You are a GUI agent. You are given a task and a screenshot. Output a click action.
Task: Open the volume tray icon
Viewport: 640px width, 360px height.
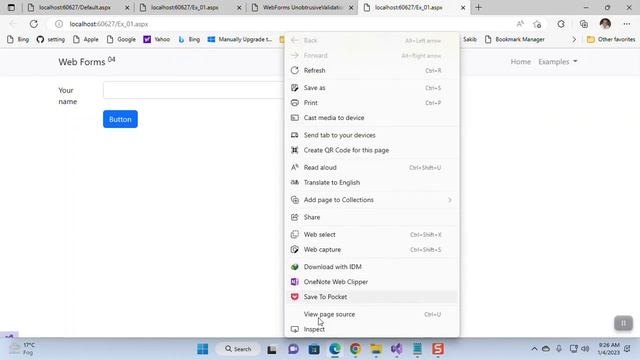(x=585, y=349)
